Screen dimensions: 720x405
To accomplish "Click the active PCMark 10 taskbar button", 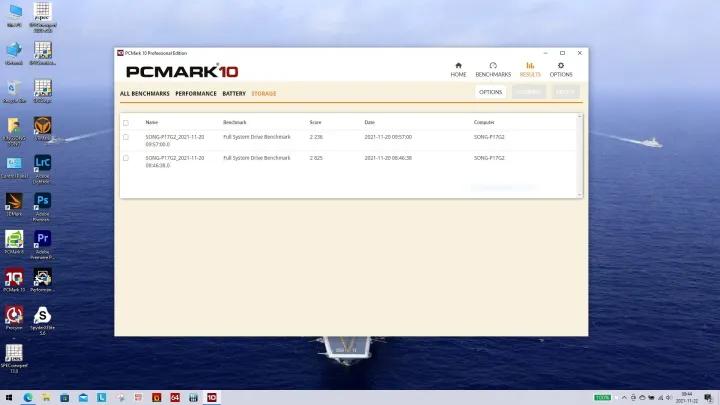I will click(212, 398).
